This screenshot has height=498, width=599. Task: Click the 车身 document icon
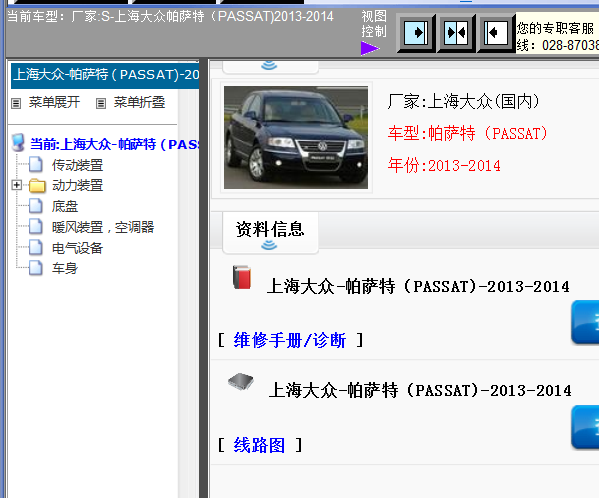pos(36,268)
